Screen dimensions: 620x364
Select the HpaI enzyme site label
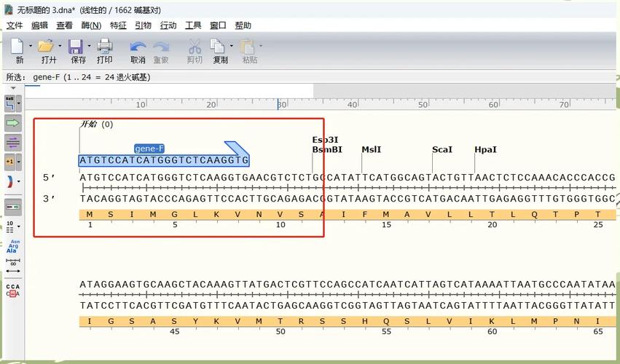[485, 150]
